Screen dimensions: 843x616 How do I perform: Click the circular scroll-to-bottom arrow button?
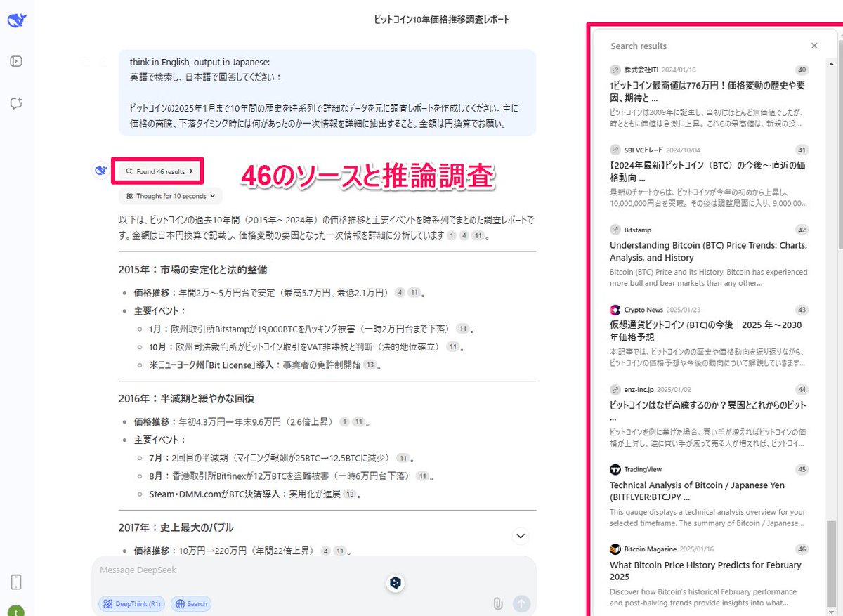coord(521,536)
